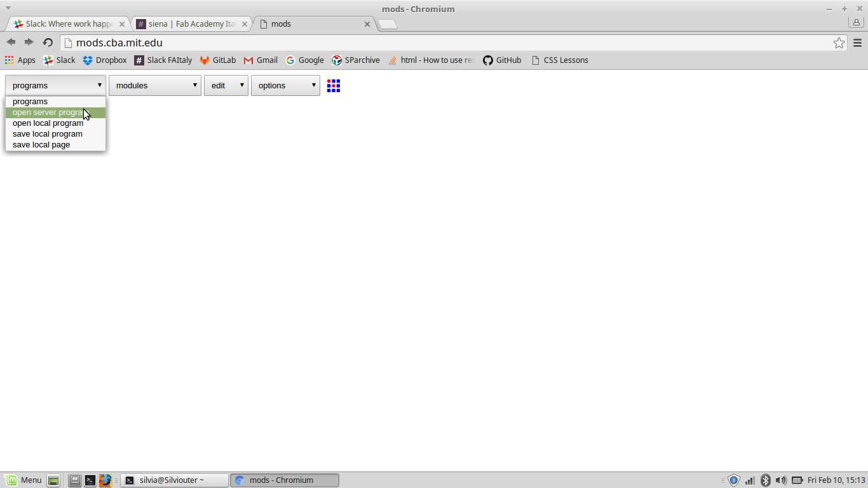
Task: Select 'open server program' from programs menu
Action: tap(55, 112)
